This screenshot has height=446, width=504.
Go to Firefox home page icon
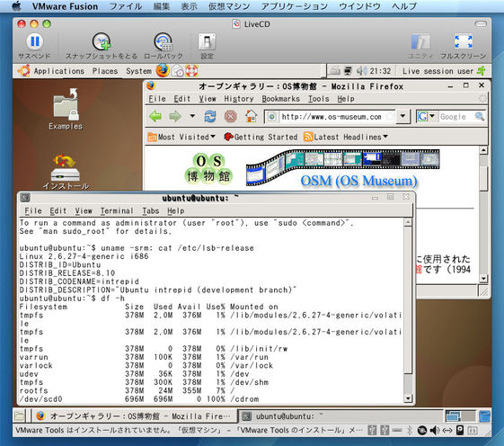click(x=251, y=116)
